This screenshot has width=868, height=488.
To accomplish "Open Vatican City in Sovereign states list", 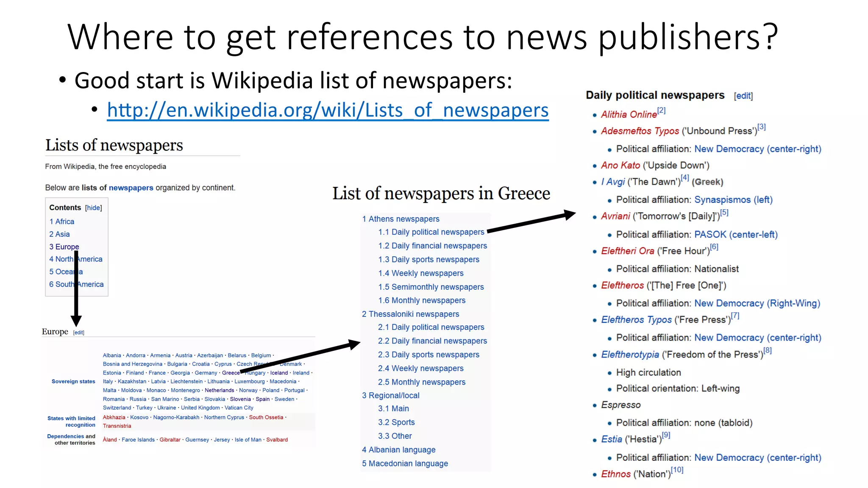I will click(x=239, y=408).
